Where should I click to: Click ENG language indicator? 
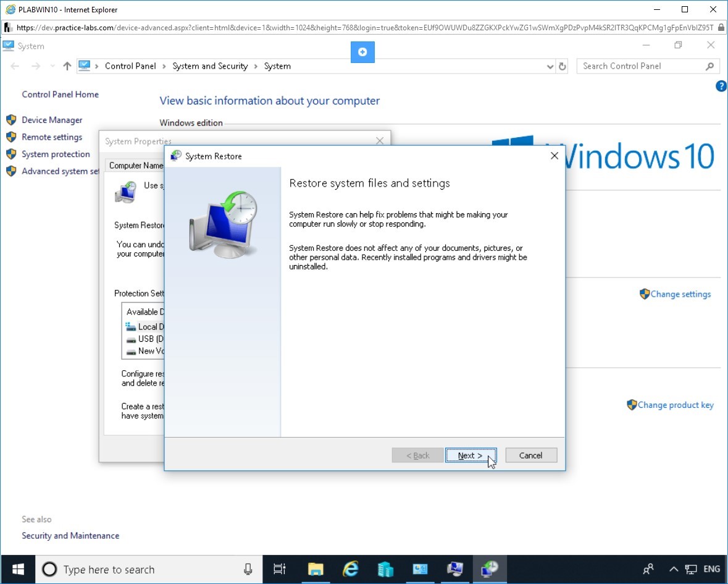(712, 569)
